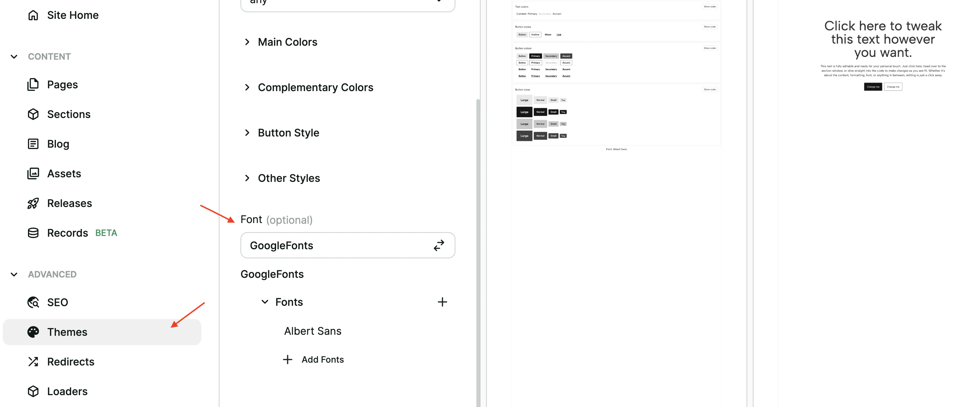This screenshot has width=980, height=407.
Task: Open Sections via its cube icon
Action: click(x=34, y=114)
